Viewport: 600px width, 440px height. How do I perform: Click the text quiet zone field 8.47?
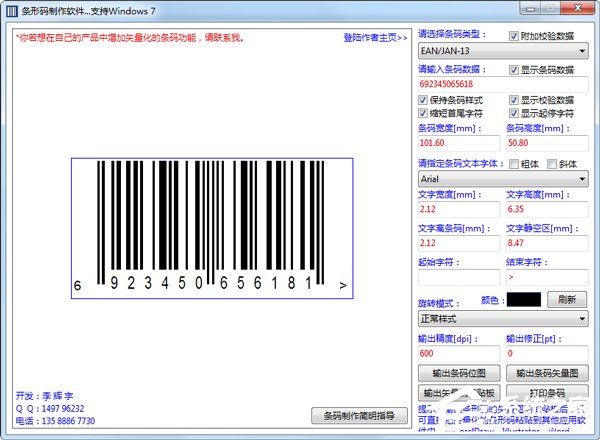point(547,243)
